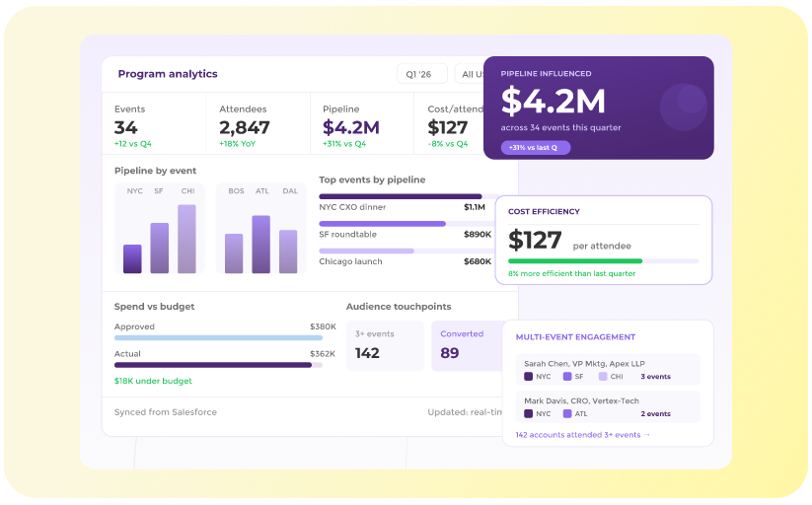This screenshot has height=505, width=812.
Task: Click the Audience touchpoints heading
Action: (x=399, y=307)
